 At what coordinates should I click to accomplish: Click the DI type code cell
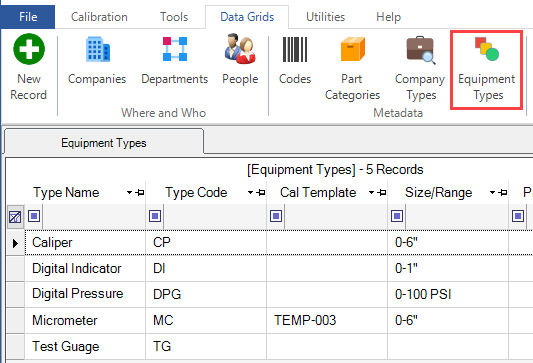click(x=206, y=269)
